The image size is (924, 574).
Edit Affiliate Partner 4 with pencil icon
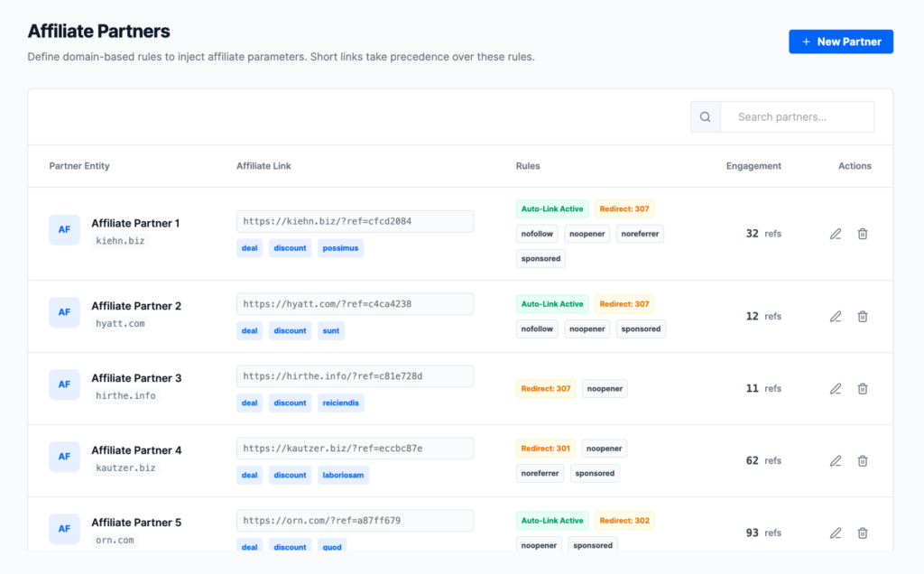(x=836, y=461)
